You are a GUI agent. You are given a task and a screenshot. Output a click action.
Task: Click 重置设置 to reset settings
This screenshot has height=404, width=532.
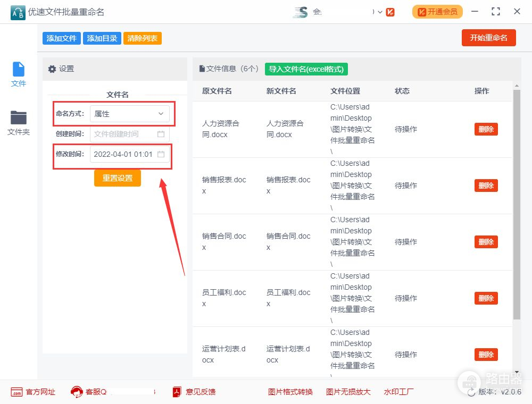coord(117,178)
